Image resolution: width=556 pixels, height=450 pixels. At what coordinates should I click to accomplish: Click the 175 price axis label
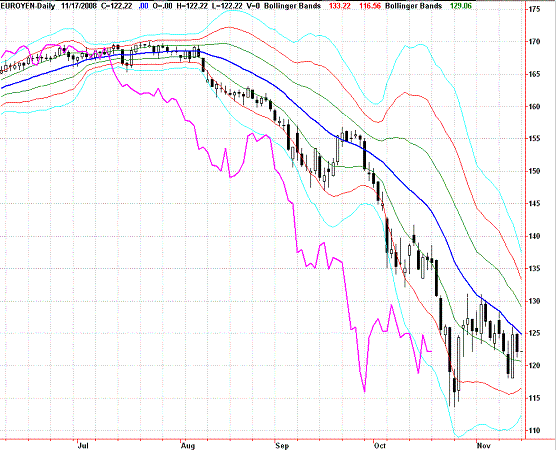535,9
